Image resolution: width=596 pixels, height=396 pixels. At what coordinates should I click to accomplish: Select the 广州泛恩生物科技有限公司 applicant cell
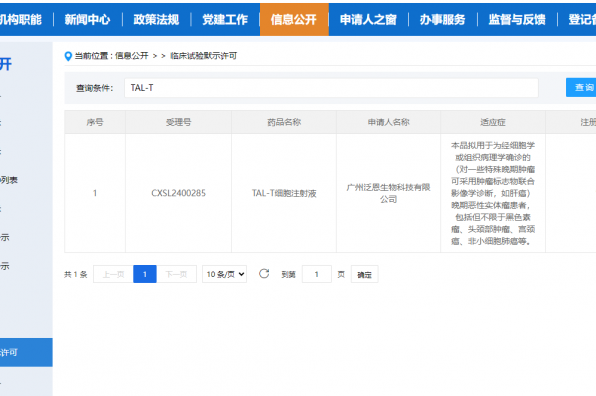388,193
